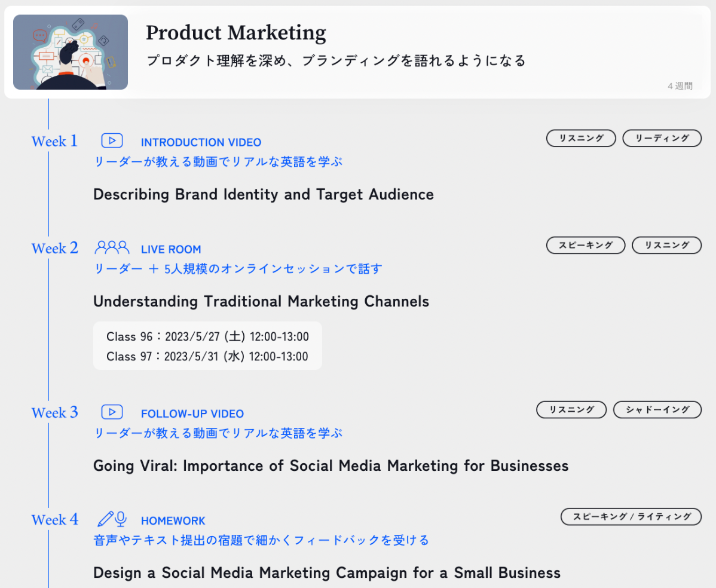Choose Class 97 session on 2023/5/31
The height and width of the screenshot is (588, 716).
click(x=207, y=356)
